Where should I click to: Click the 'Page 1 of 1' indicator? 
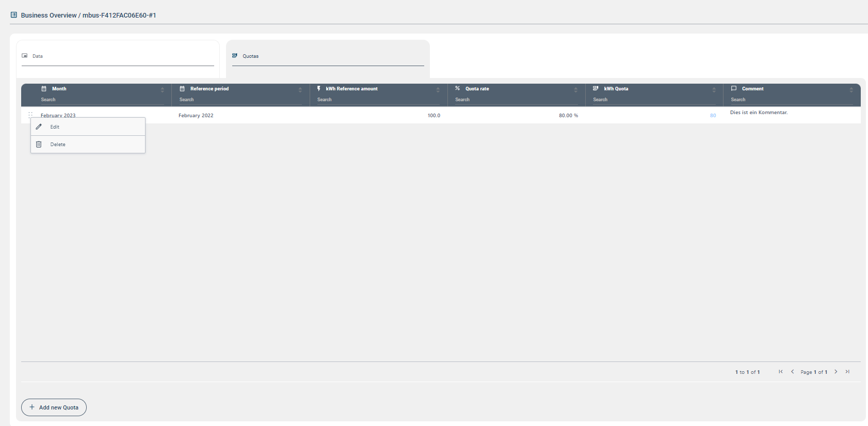tap(814, 372)
